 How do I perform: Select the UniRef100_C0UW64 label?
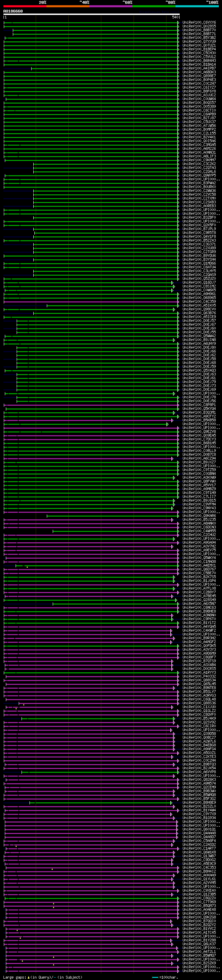click(x=199, y=99)
